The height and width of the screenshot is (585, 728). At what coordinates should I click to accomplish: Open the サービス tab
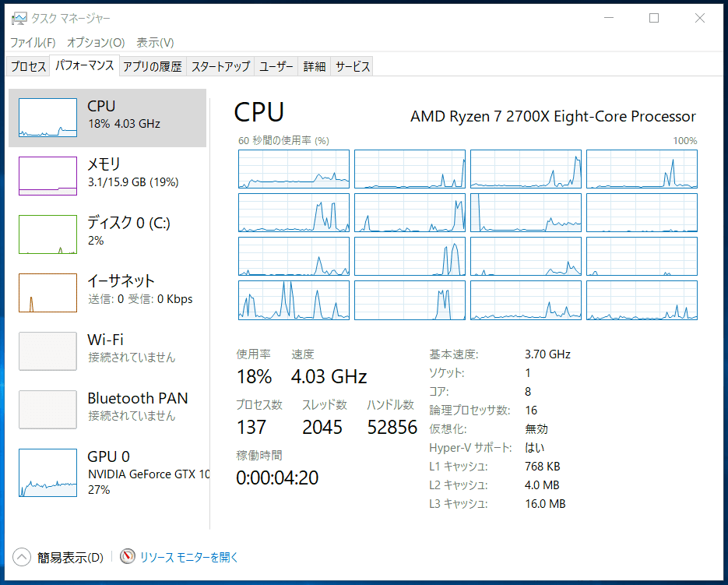tap(353, 66)
